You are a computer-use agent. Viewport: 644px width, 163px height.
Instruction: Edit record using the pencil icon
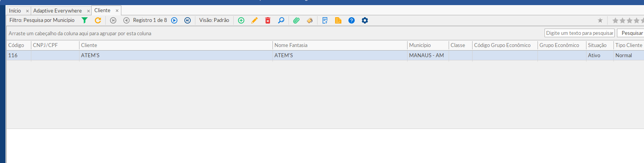click(254, 20)
